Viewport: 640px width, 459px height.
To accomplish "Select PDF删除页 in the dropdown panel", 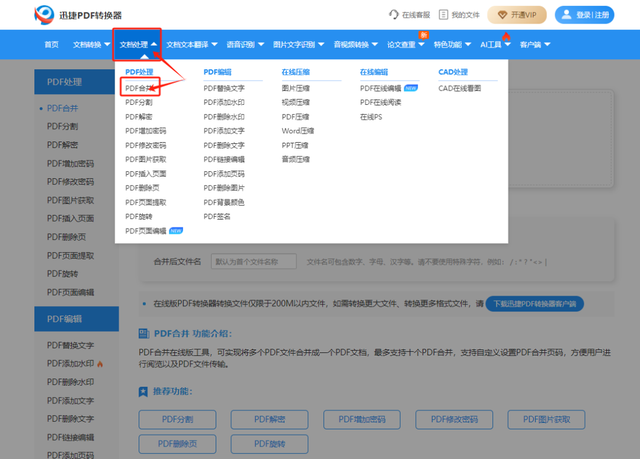I will (142, 188).
